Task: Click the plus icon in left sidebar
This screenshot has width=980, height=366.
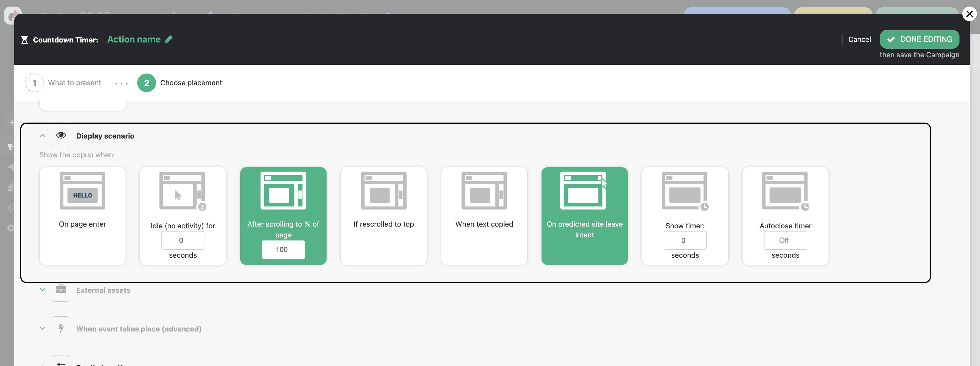Action: [x=12, y=123]
